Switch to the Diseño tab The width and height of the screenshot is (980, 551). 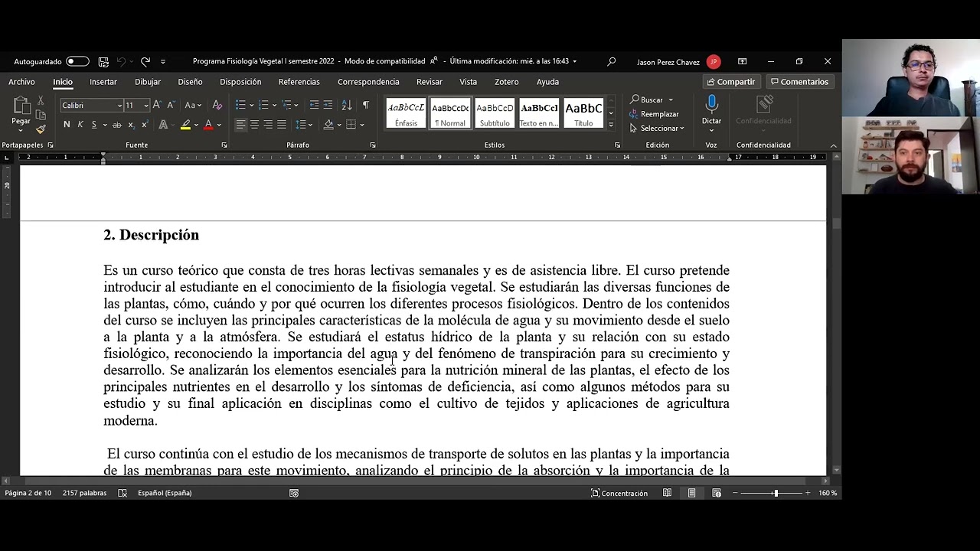[x=190, y=82]
